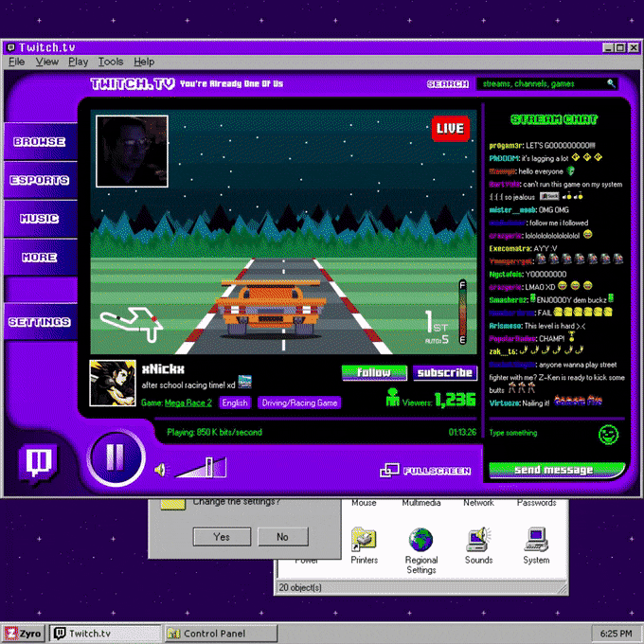This screenshot has height=644, width=644.
Task: Open xNickx's channel avatar
Action: pos(113,383)
